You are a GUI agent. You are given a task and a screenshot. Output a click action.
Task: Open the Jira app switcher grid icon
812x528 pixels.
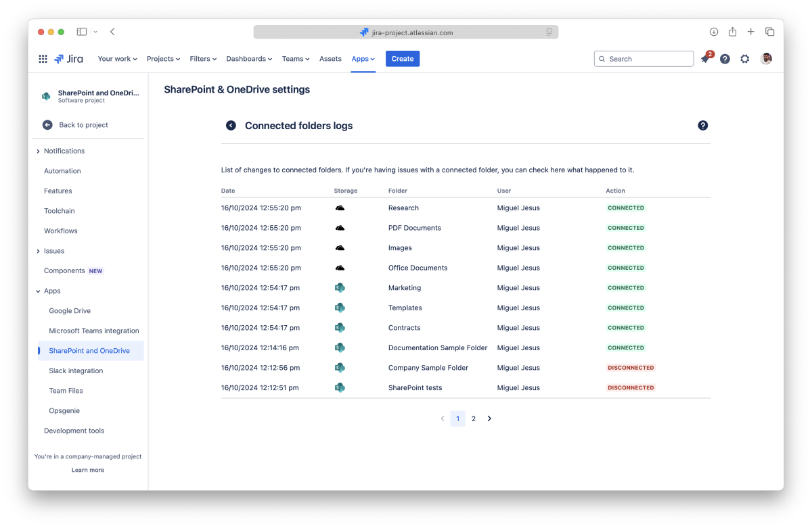coord(43,59)
